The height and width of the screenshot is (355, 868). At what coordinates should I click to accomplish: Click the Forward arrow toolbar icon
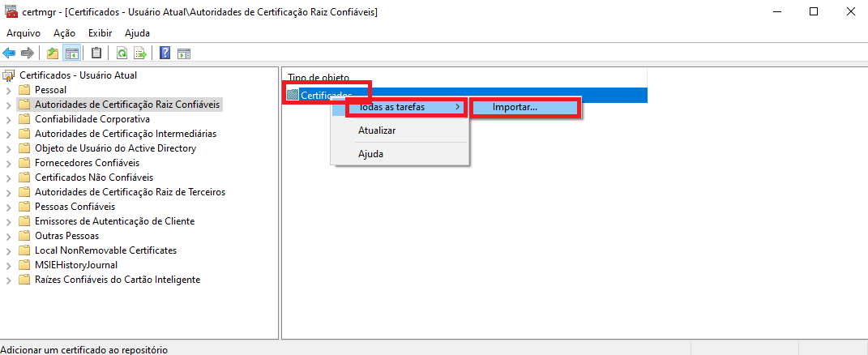pos(28,53)
